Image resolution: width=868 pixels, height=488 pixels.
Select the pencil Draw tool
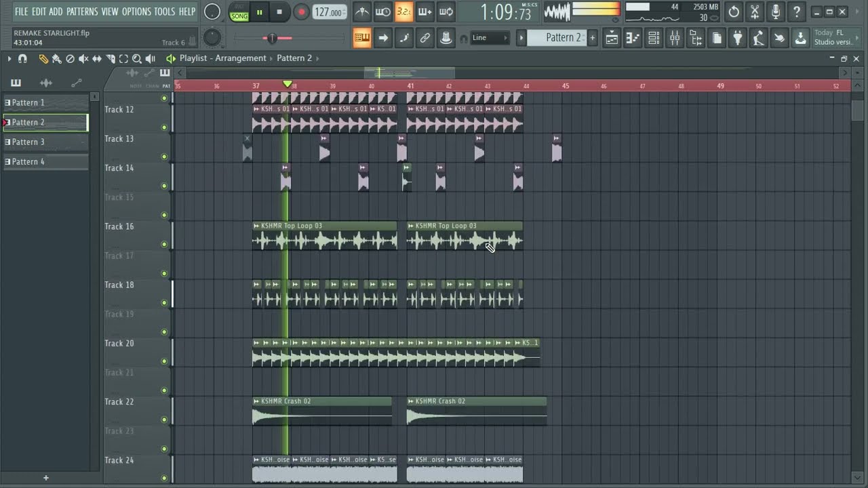coord(43,59)
